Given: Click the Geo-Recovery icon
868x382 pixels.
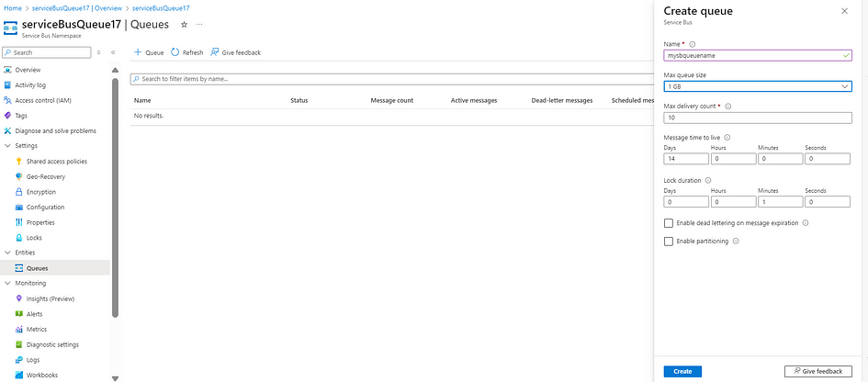Looking at the screenshot, I should tap(18, 176).
